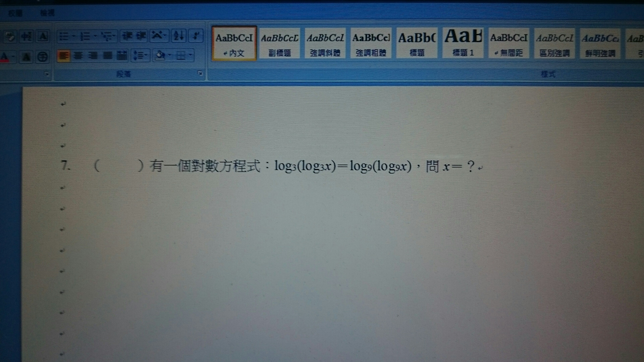Align text right
The height and width of the screenshot is (362, 644).
(x=93, y=56)
